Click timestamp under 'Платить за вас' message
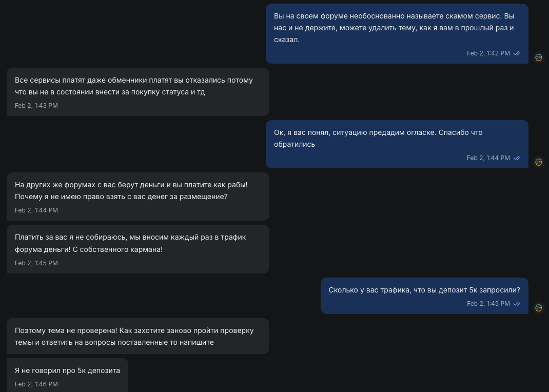549x392 pixels. pyautogui.click(x=36, y=263)
